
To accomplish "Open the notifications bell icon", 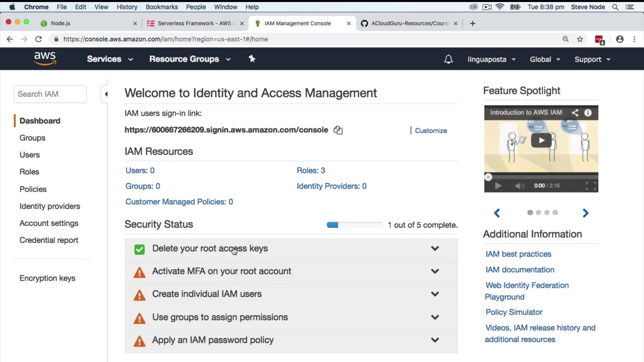I will (x=448, y=59).
